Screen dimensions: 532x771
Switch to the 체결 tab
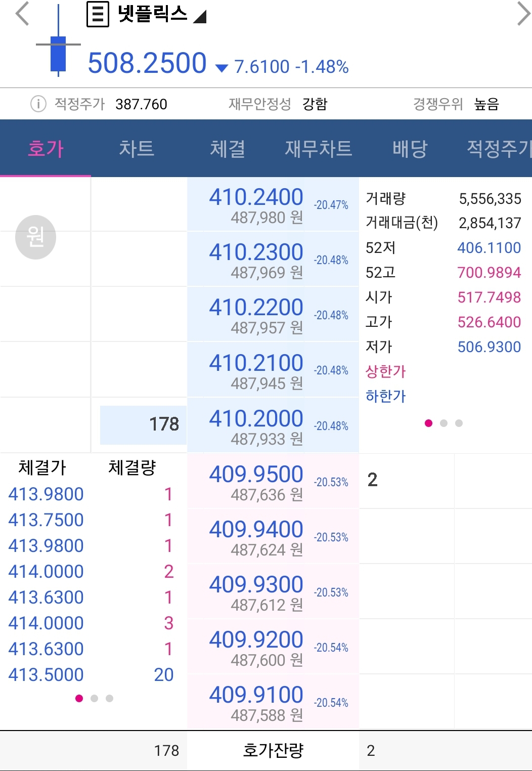point(228,148)
